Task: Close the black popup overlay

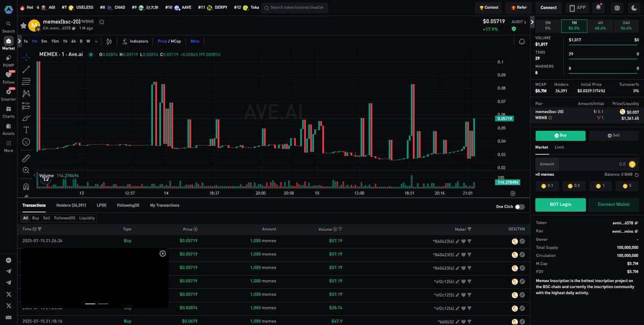Action: point(163,254)
